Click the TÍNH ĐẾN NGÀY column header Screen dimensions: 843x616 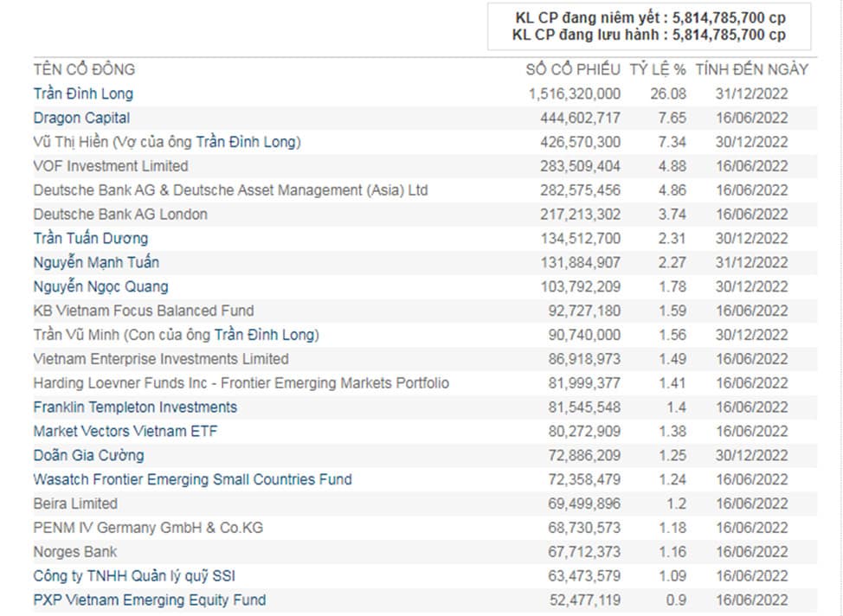(752, 69)
